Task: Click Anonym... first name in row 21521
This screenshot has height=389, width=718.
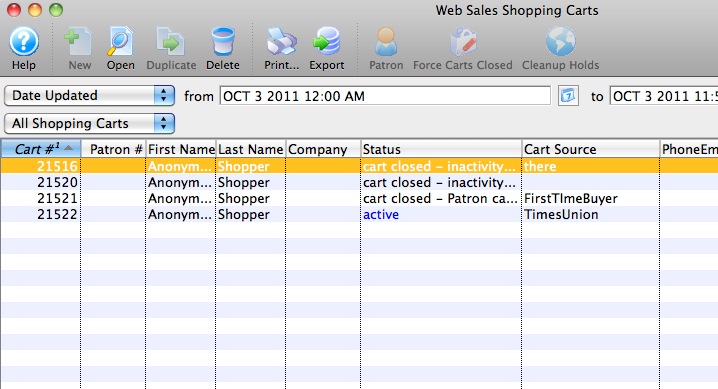Action: [180, 199]
